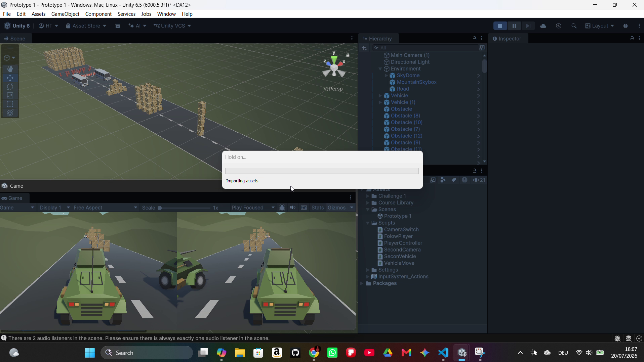
Task: Toggle Stats overlay in Game view
Action: point(318,208)
